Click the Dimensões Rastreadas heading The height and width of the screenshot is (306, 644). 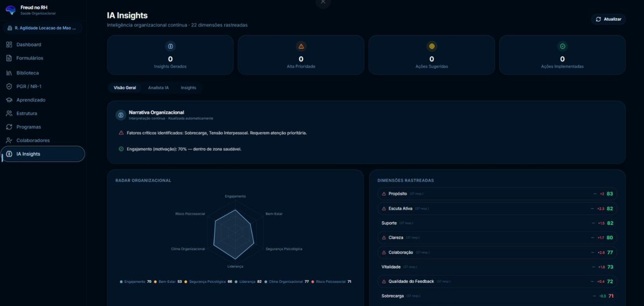pos(405,180)
